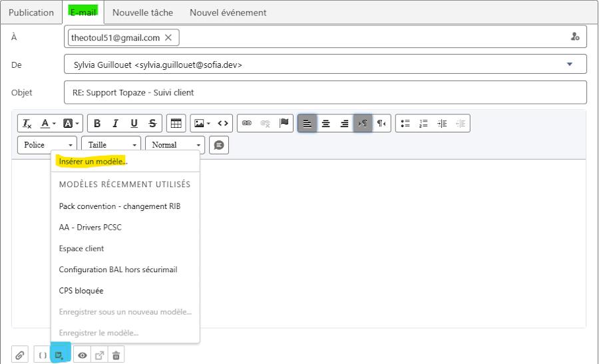This screenshot has height=364, width=599.
Task: Toggle left-to-right text direction
Action: coord(363,123)
